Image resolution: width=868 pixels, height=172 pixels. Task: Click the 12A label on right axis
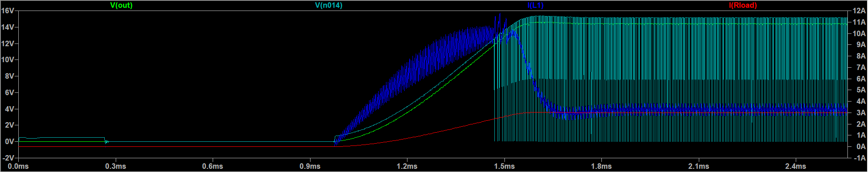point(859,11)
